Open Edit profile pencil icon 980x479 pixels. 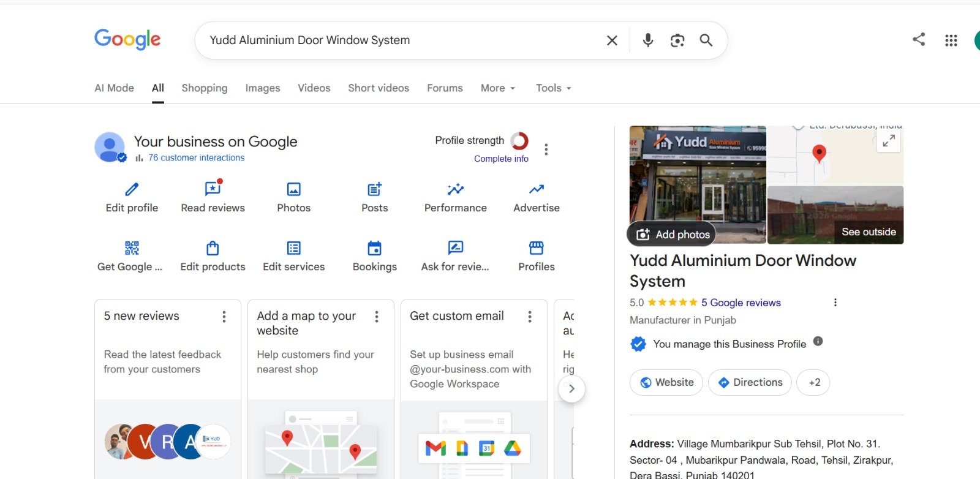click(132, 189)
